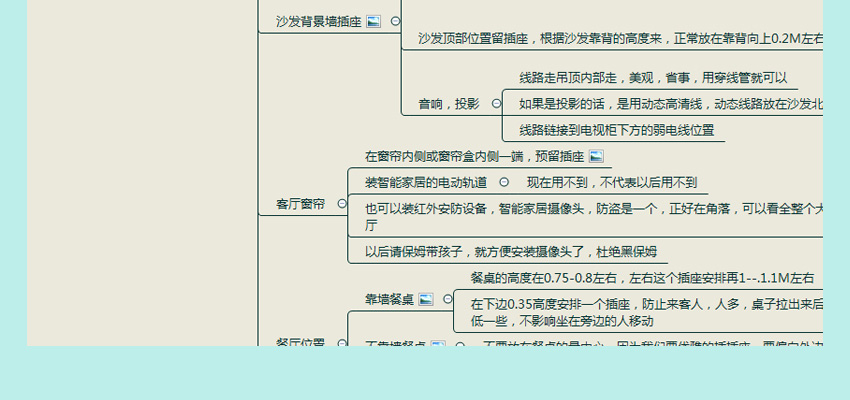Select node starting 沙发顶部位置留插座

click(x=620, y=38)
